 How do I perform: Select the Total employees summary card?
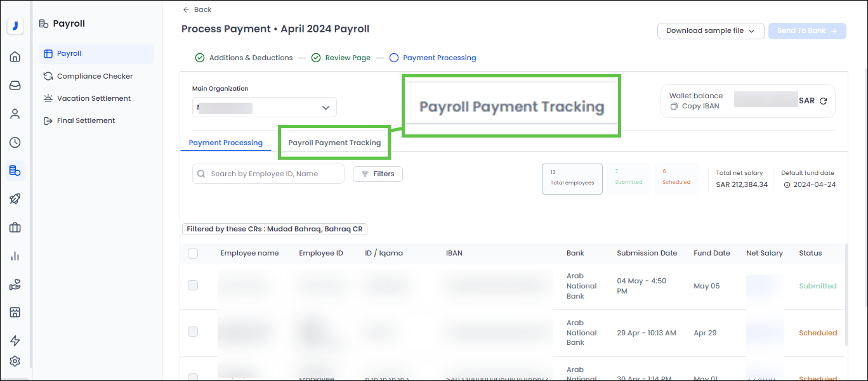click(572, 178)
